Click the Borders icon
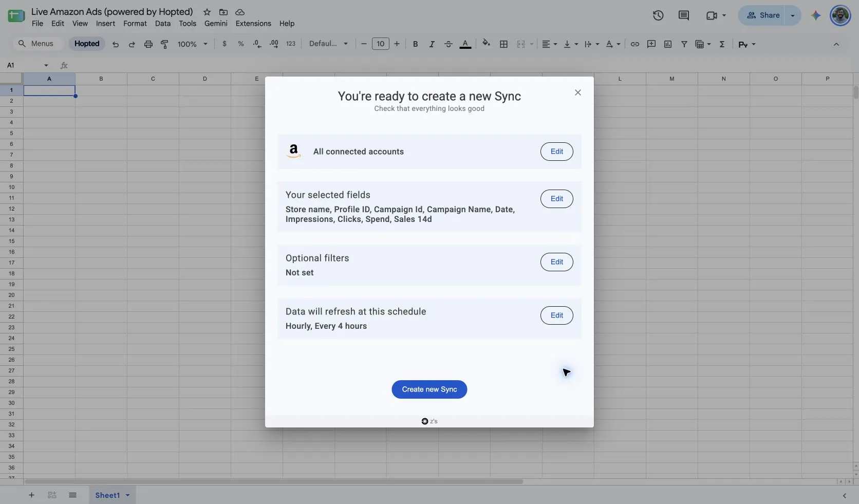 pos(503,44)
